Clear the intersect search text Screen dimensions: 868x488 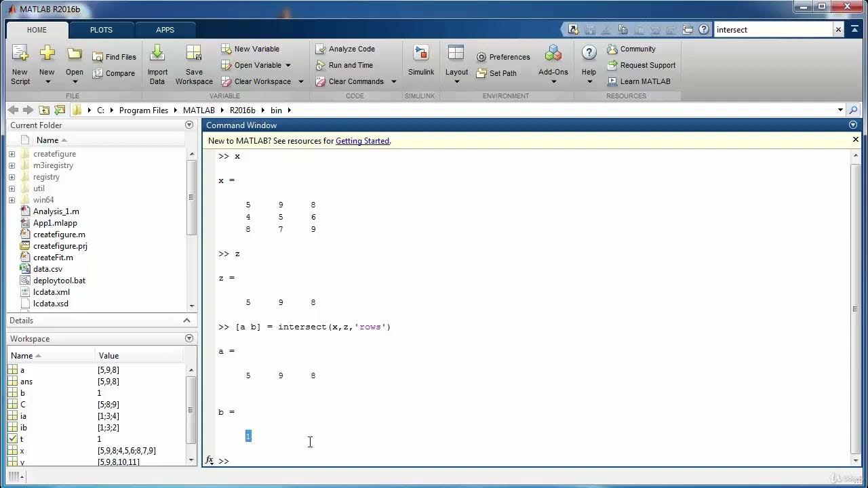tap(838, 29)
